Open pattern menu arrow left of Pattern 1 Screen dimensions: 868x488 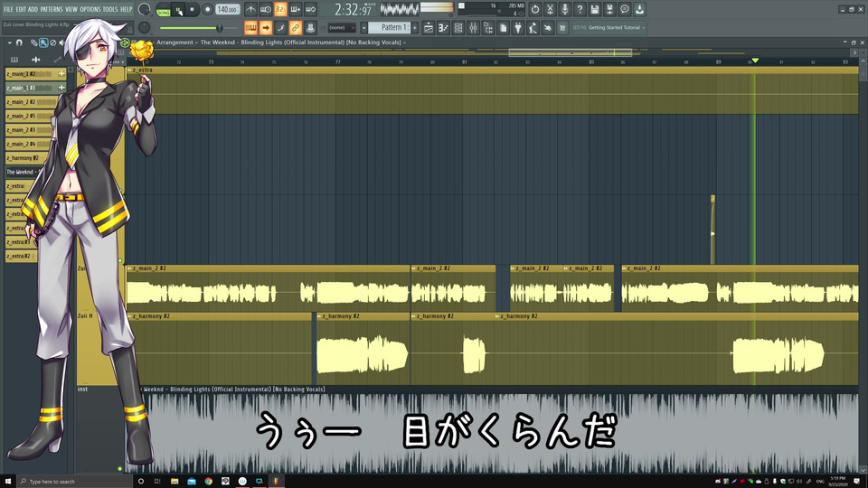click(x=363, y=28)
